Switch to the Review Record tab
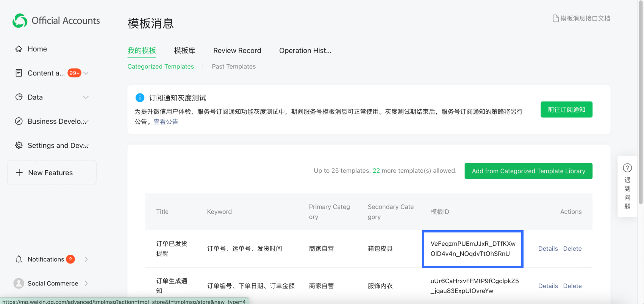Viewport: 644px width, 304px height. [237, 51]
